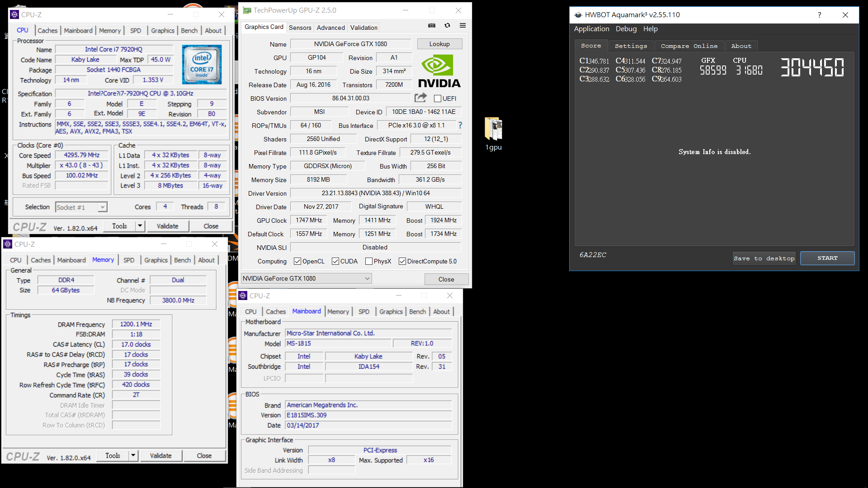Click the 64 GBytes memory size value

(66, 290)
